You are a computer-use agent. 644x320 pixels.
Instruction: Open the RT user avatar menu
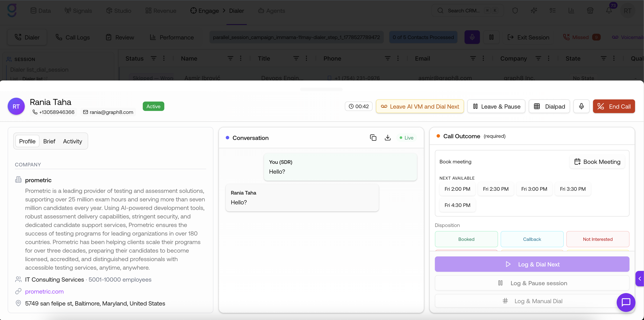click(x=628, y=11)
